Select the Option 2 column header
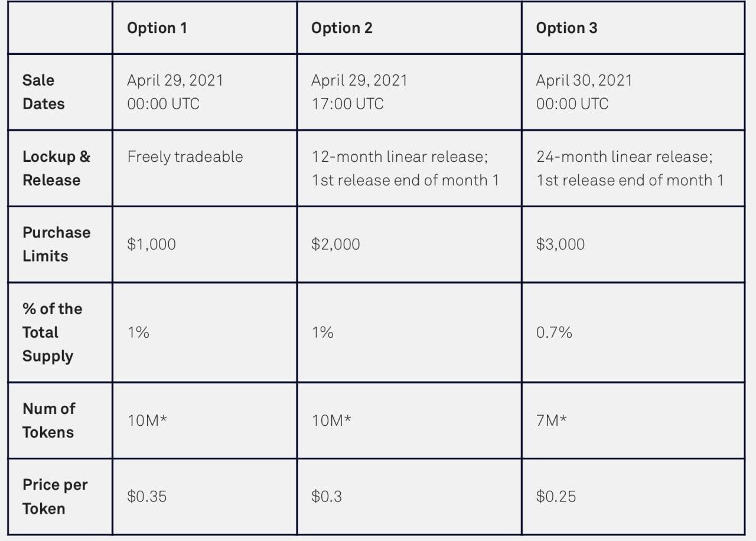This screenshot has height=541, width=756. 342,28
